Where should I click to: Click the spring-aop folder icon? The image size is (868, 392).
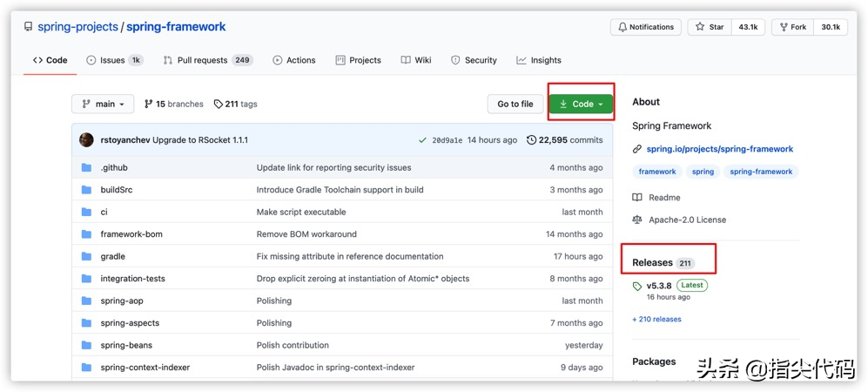[86, 301]
